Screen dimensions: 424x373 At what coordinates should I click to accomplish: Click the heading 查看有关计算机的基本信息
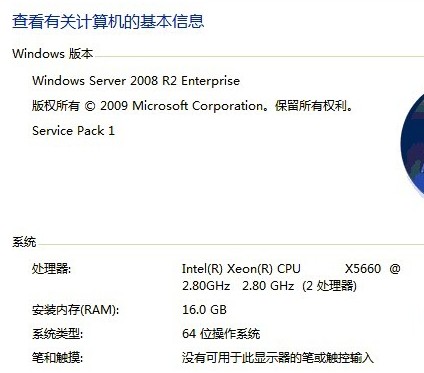pos(108,22)
